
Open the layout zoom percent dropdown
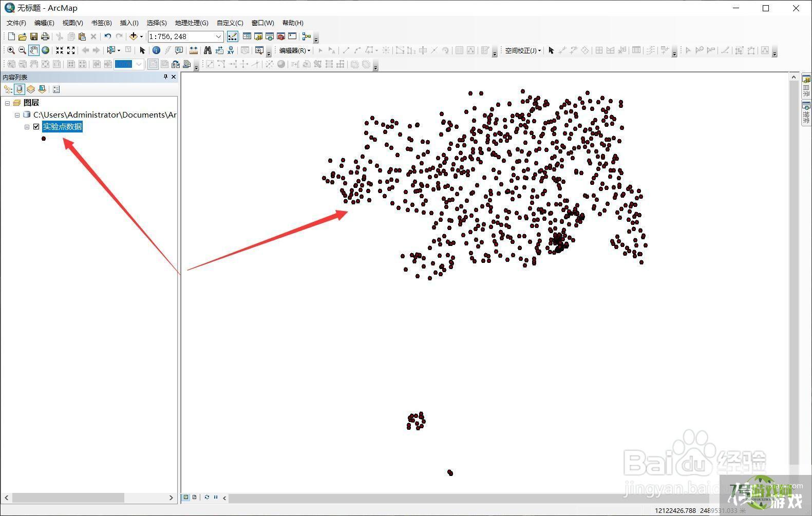pos(139,64)
